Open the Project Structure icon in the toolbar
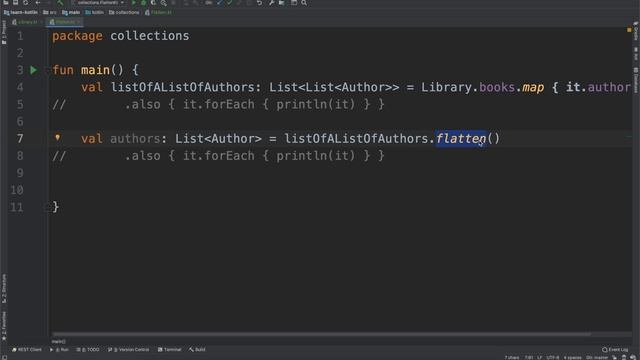This screenshot has width=640, height=360. [x=282, y=3]
